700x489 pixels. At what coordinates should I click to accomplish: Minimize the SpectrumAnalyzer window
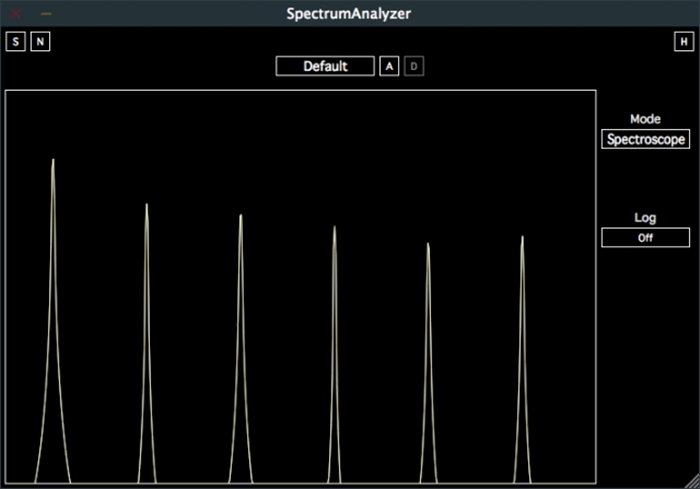pos(46,14)
